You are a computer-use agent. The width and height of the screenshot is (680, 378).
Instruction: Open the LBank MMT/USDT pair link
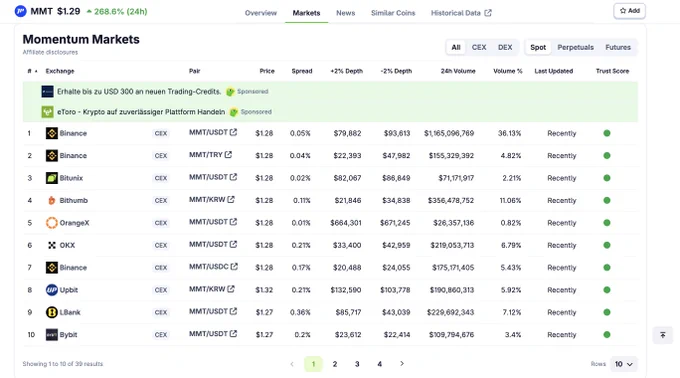(x=208, y=311)
